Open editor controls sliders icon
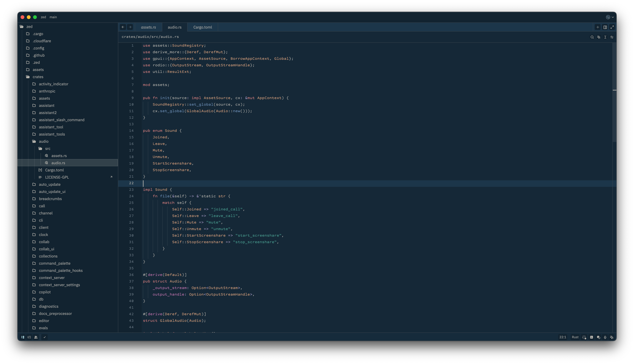The image size is (634, 364). [x=612, y=37]
